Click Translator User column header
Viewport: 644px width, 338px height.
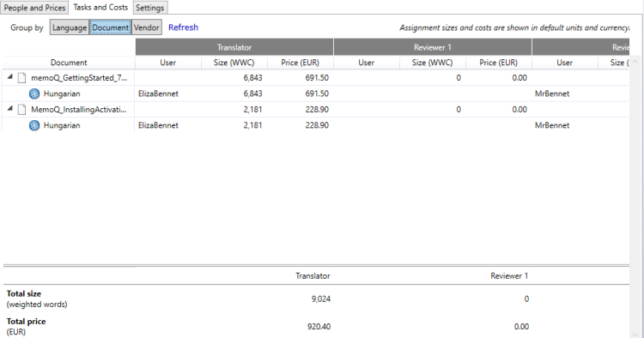pos(168,63)
